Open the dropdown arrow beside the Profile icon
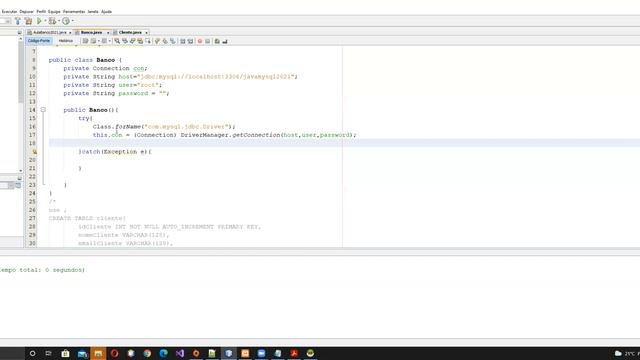This screenshot has width=640, height=360. (x=73, y=21)
